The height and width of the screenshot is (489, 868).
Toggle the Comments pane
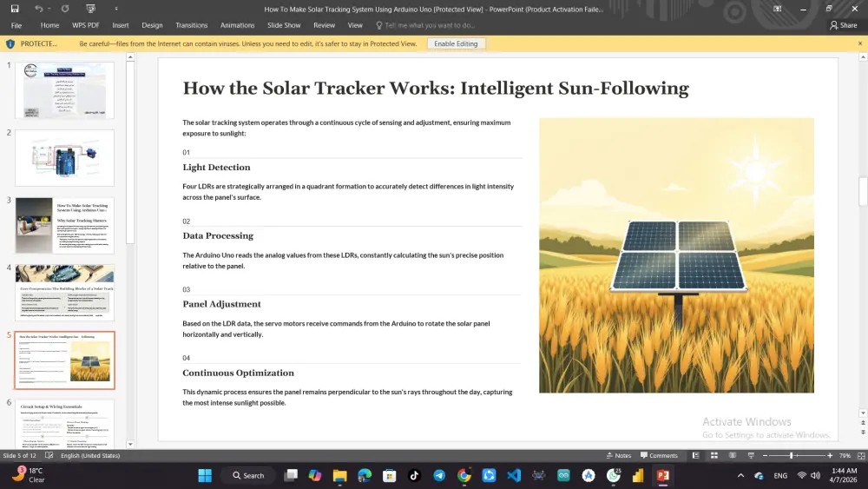click(659, 456)
